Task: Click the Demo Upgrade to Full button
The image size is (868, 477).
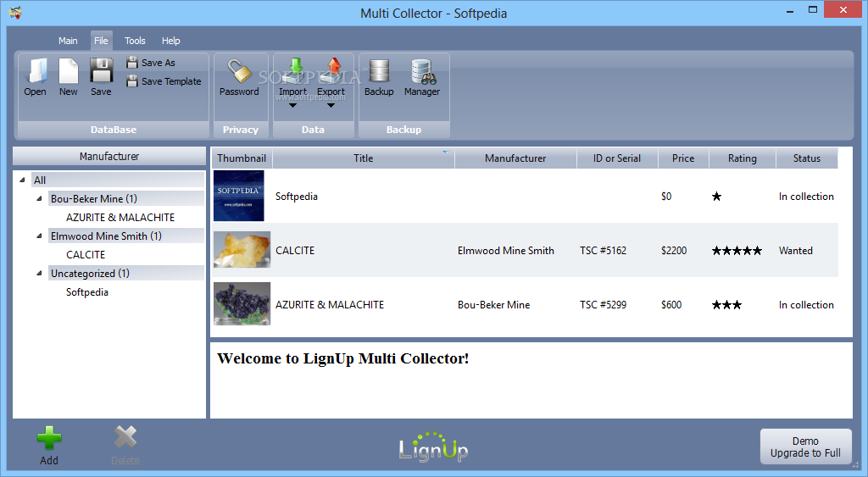Action: pos(805,446)
